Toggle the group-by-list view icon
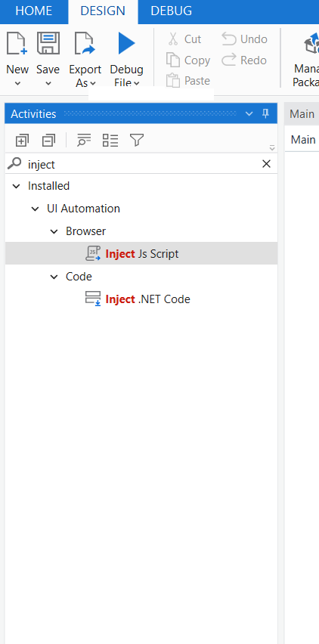Viewport: 319px width, 644px height. (110, 140)
